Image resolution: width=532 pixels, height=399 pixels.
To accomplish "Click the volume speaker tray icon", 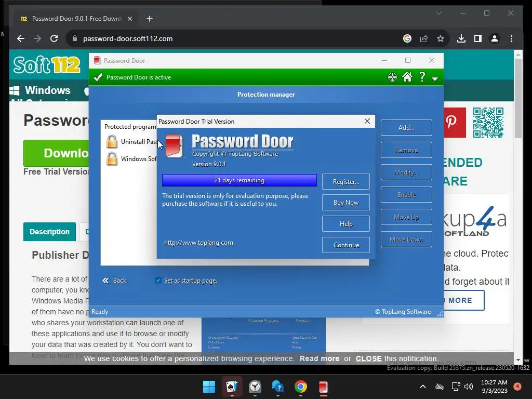I will click(x=469, y=387).
